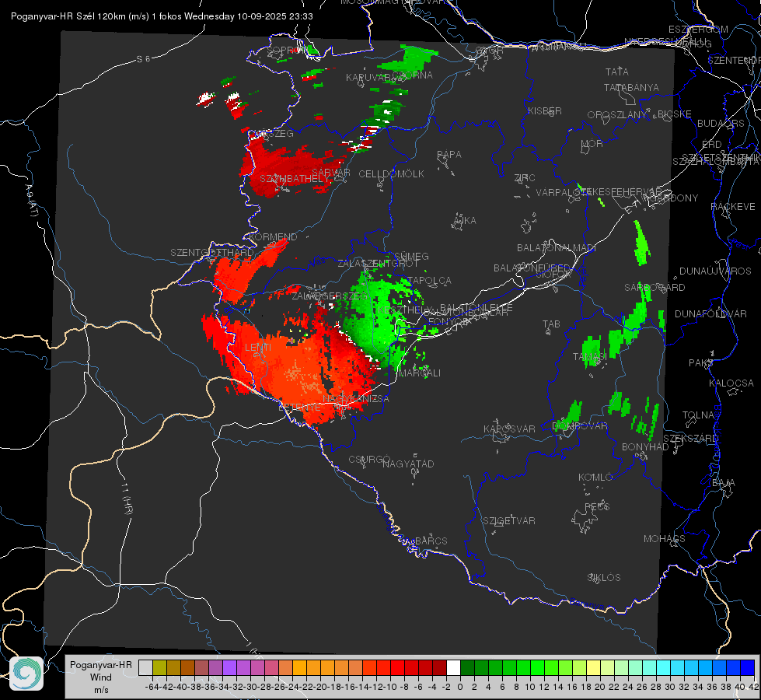Viewport: 761px width, 700px height.
Task: Click the SIKLOS city label
Action: [x=604, y=578]
